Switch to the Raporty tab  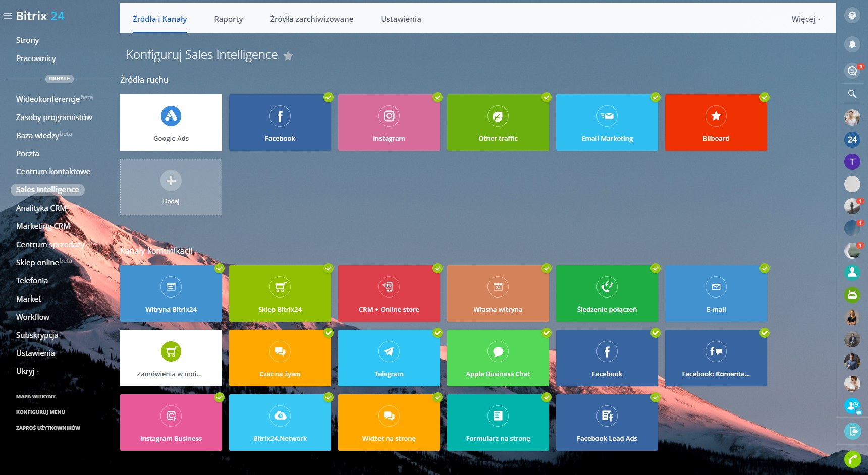tap(228, 19)
